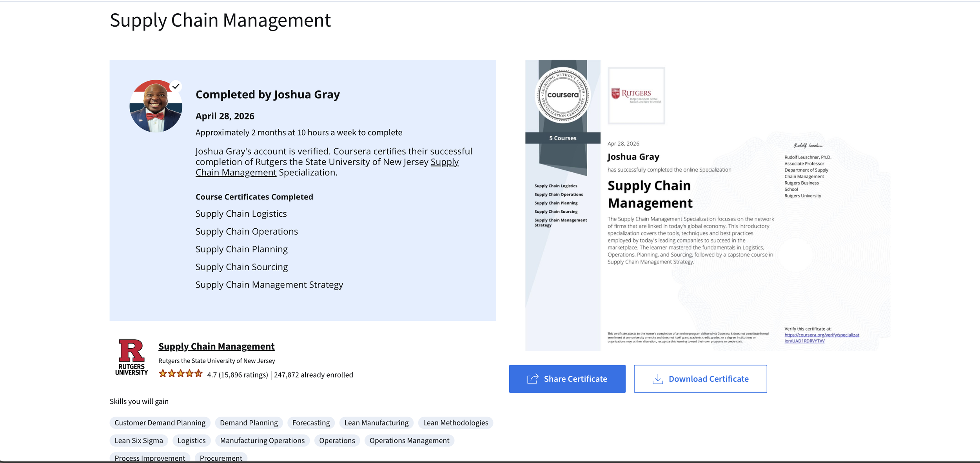980x463 pixels.
Task: Click the 'Skills you will gain' label
Action: click(139, 402)
